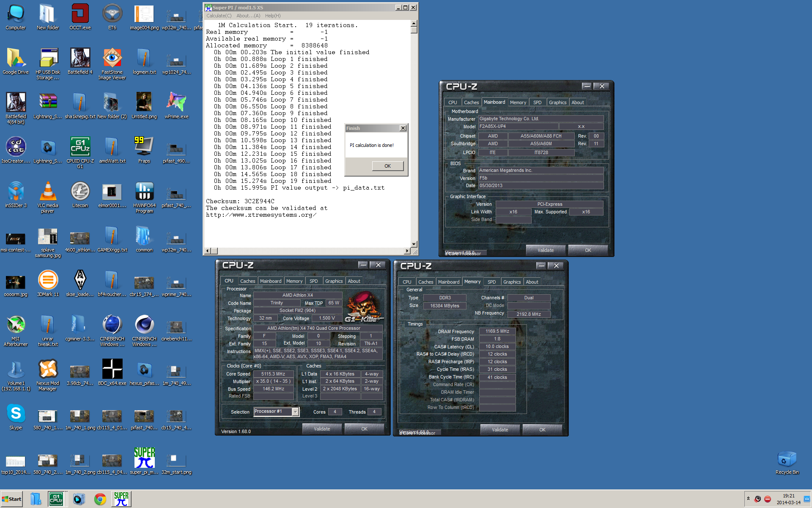The height and width of the screenshot is (508, 812).
Task: Click OK in Finish dialog
Action: pyautogui.click(x=388, y=166)
